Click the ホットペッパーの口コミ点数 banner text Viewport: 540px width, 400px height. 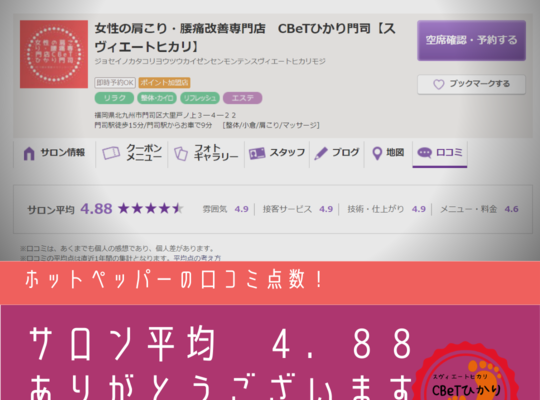click(174, 279)
